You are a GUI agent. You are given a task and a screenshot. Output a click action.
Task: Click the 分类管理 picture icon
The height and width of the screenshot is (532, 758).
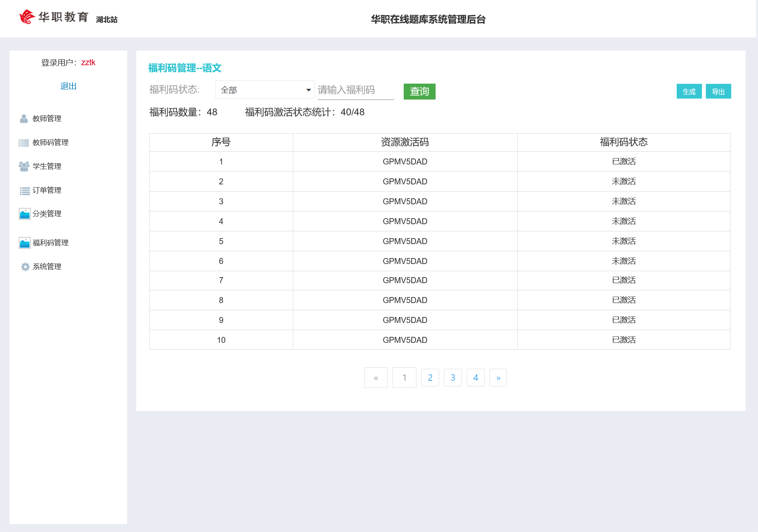[x=25, y=214]
